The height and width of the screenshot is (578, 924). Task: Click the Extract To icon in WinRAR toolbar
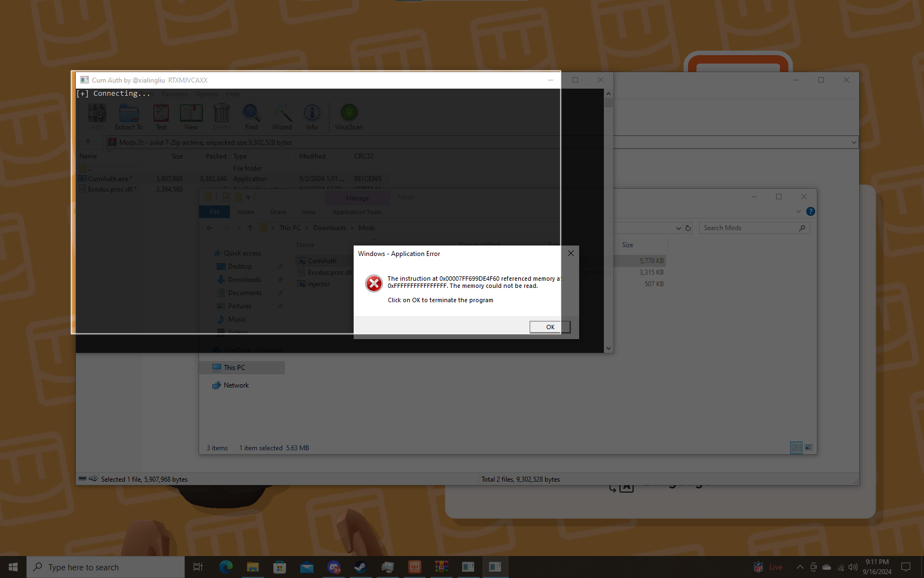[x=129, y=117]
